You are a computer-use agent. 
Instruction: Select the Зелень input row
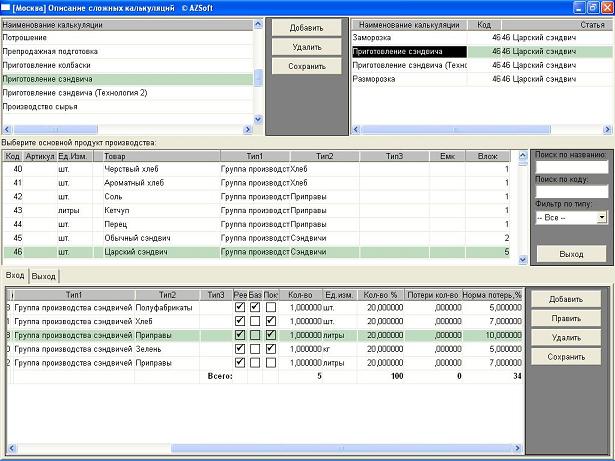(265, 349)
